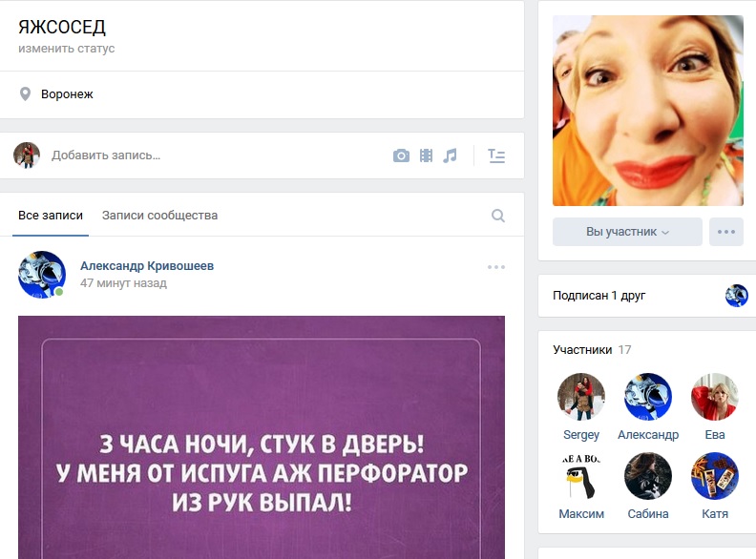Open post options for Александр Кривошеев's post
756x559 pixels.
point(496,267)
